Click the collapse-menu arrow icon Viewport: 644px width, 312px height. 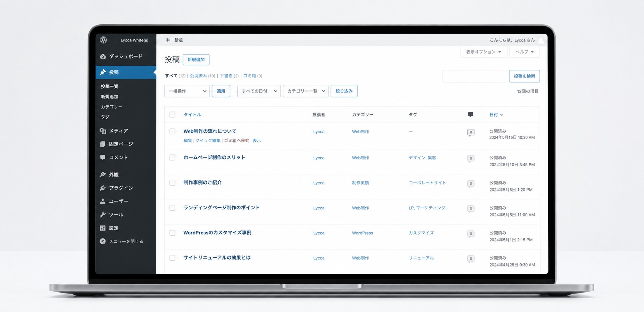tap(103, 241)
